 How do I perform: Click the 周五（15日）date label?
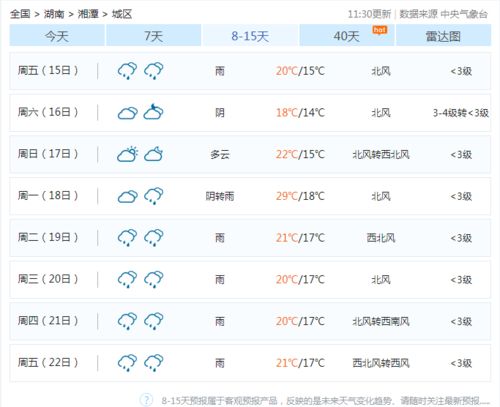(x=48, y=70)
